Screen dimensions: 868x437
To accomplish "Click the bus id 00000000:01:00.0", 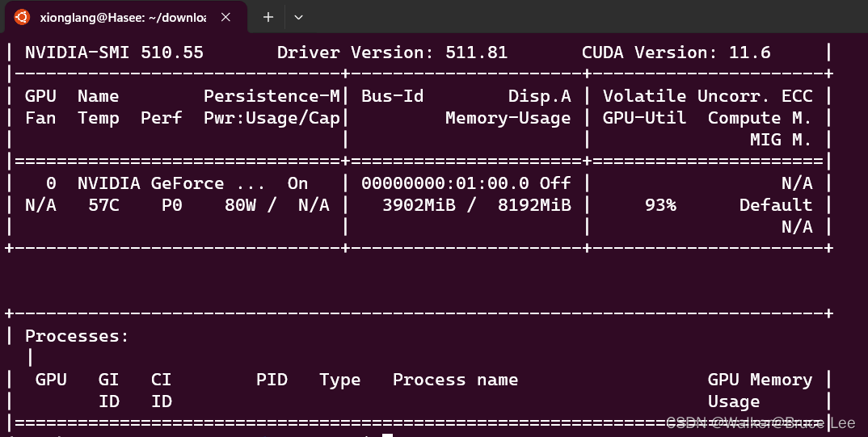I will [x=445, y=183].
